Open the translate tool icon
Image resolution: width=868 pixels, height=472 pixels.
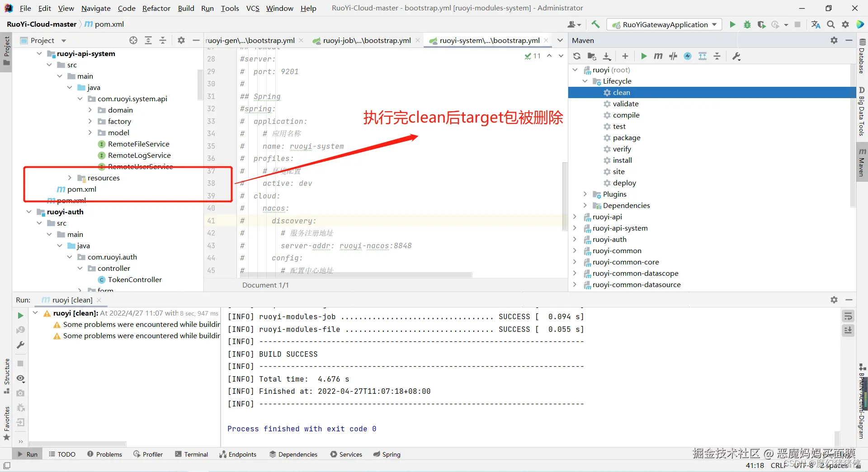816,24
